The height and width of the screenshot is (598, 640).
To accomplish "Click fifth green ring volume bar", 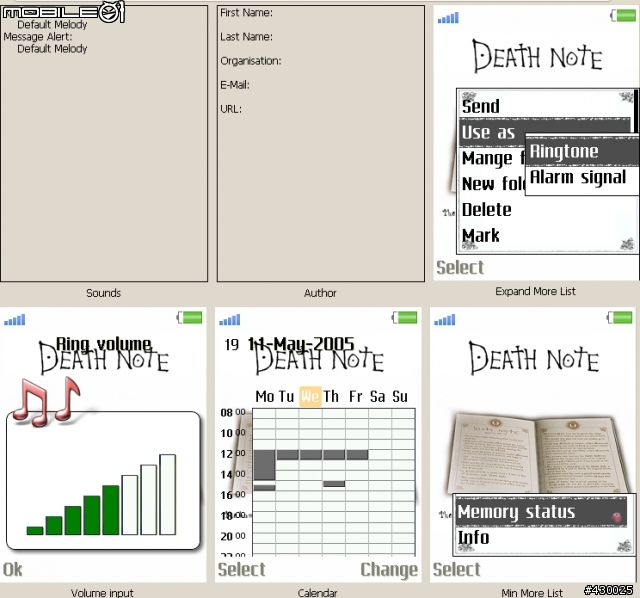I will (111, 510).
